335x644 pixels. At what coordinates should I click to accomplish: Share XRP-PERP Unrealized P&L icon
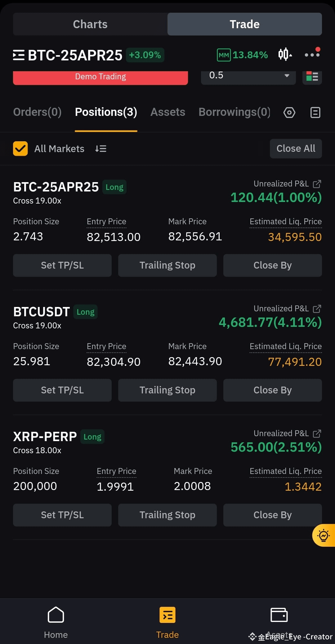coord(317,434)
